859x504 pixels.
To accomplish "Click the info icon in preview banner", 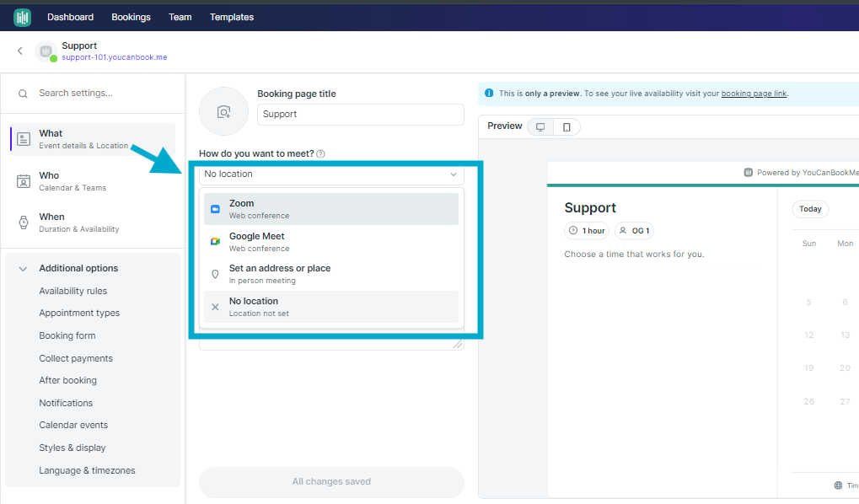I will [x=489, y=93].
